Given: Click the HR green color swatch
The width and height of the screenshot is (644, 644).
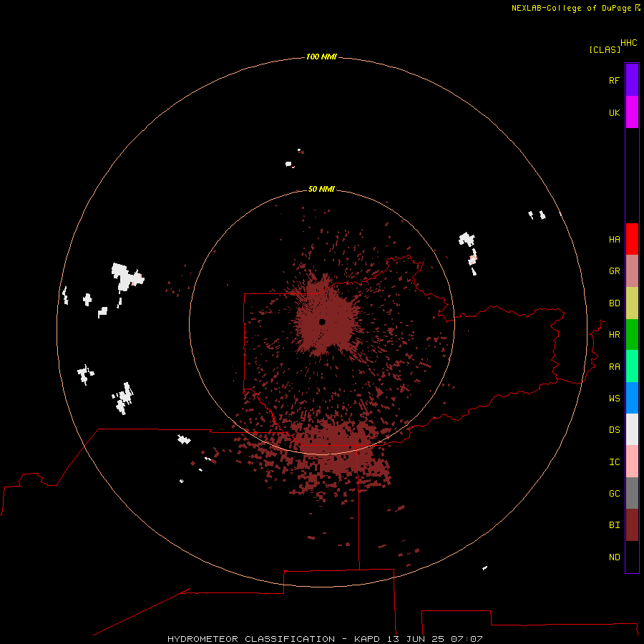Looking at the screenshot, I should point(632,335).
